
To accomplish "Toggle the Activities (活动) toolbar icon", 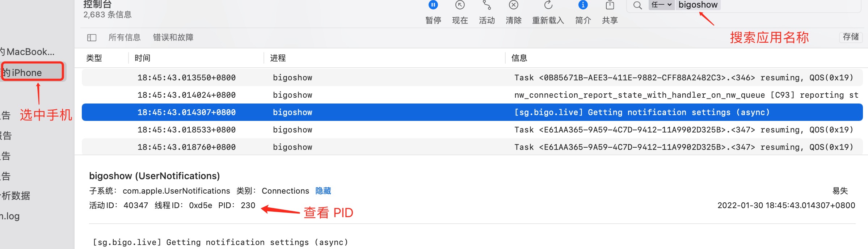I will tap(486, 5).
